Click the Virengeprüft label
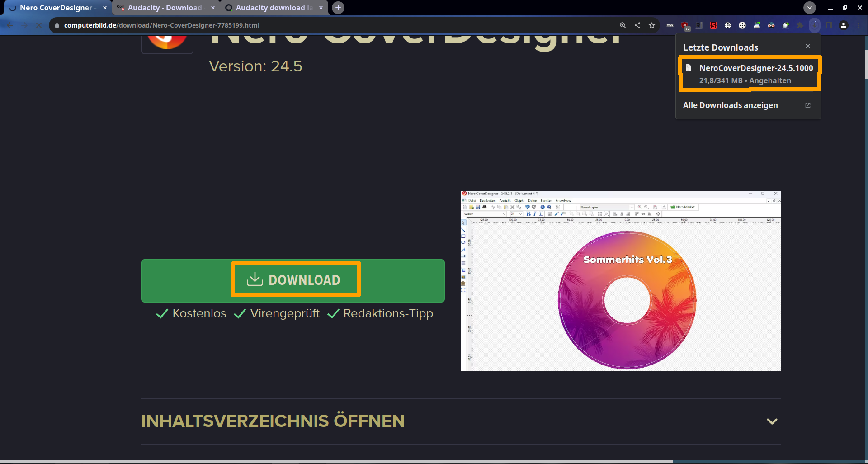This screenshot has height=464, width=868. click(x=285, y=313)
